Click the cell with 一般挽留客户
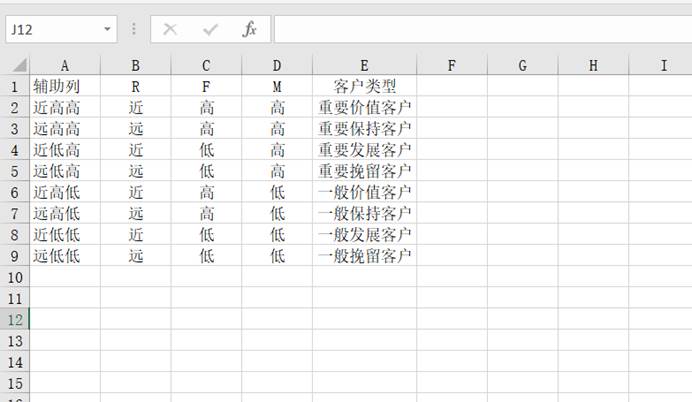The height and width of the screenshot is (402, 692). pos(365,255)
